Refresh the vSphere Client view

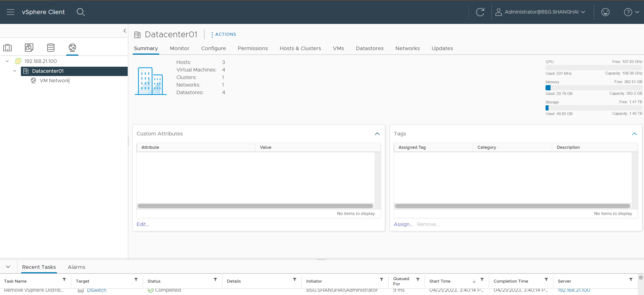click(x=480, y=12)
